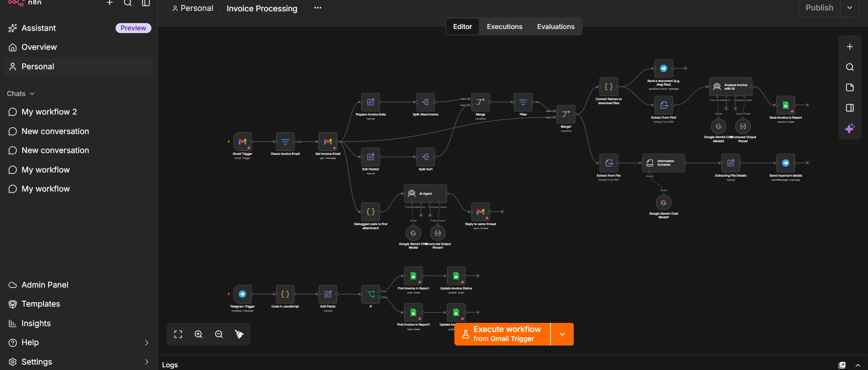Collapse the Chats section
The width and height of the screenshot is (868, 370).
pos(21,94)
